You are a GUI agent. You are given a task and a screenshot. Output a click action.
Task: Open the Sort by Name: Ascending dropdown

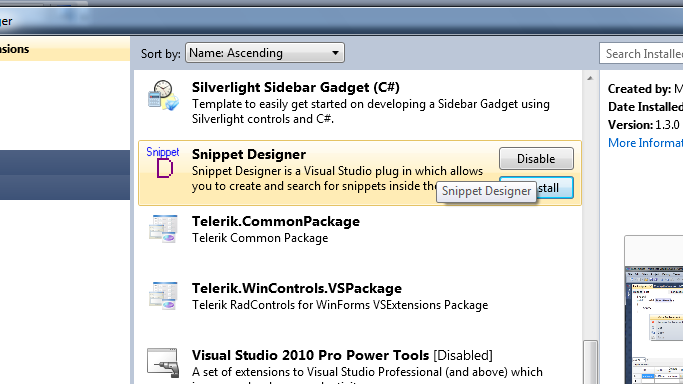[265, 53]
